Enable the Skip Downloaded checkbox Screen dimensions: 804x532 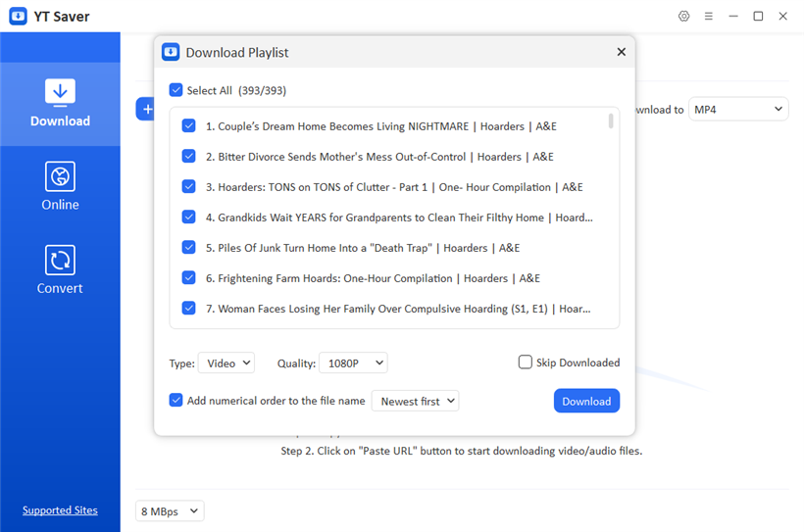pos(526,363)
